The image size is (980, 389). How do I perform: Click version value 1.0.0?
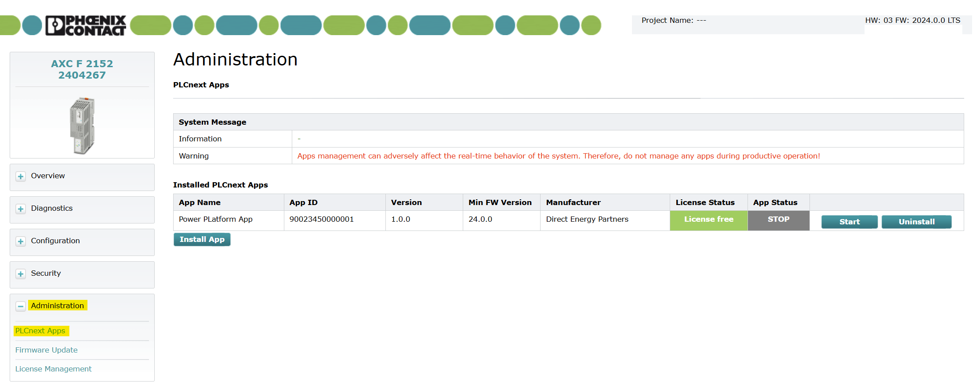(401, 219)
